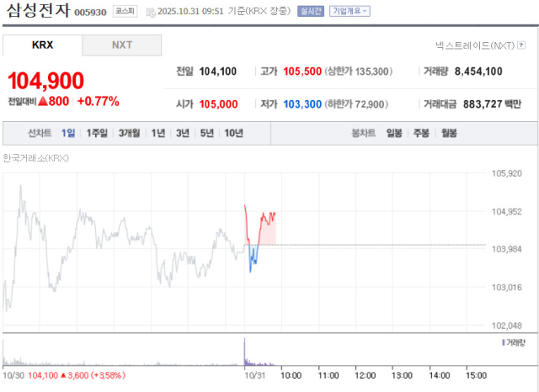Switch to 일봉 candlestick chart
Viewport: 539px width, 392px height.
(x=394, y=133)
